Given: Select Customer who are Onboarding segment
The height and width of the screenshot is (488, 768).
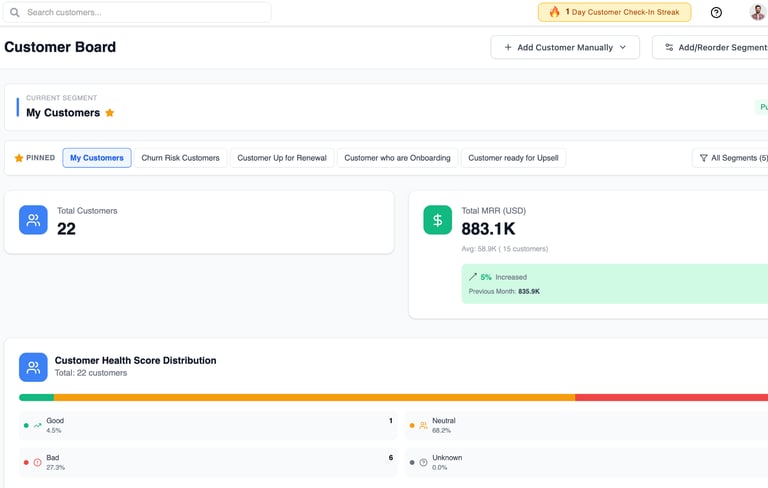Looking at the screenshot, I should click(x=397, y=158).
